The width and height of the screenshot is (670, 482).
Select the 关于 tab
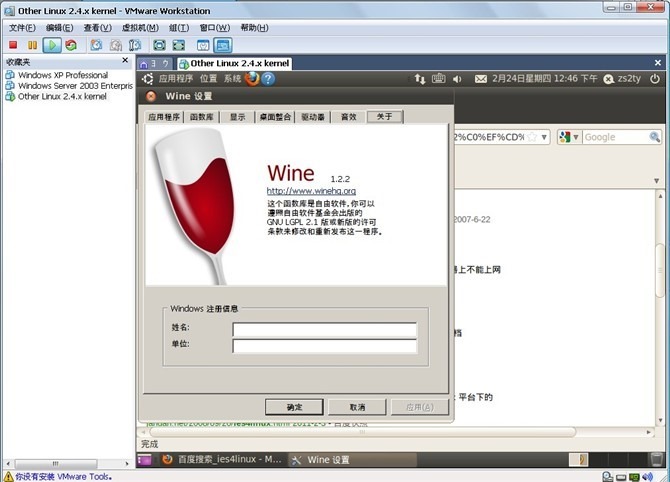(385, 116)
